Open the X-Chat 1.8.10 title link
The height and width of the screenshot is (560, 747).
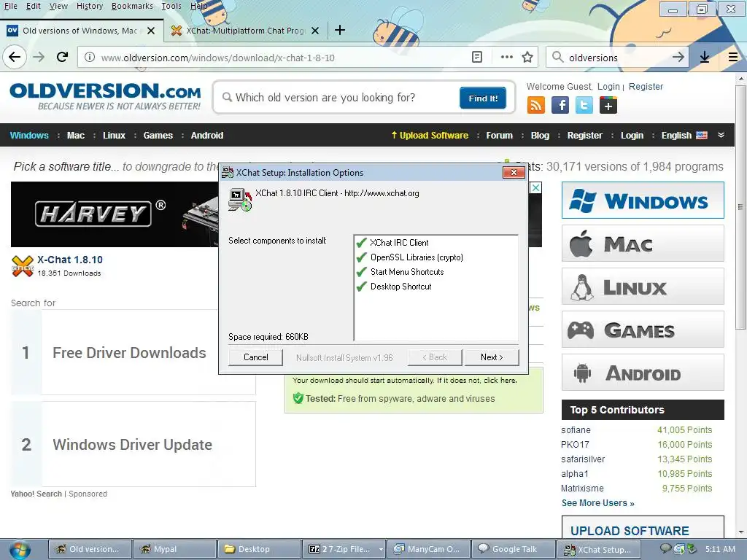70,260
